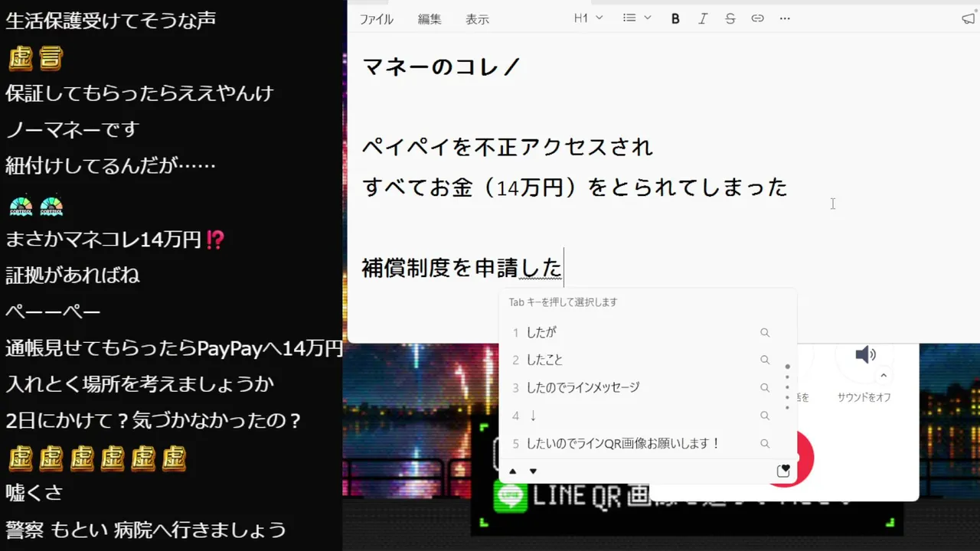
Task: Search the web for the ↓ candidate
Action: [765, 416]
